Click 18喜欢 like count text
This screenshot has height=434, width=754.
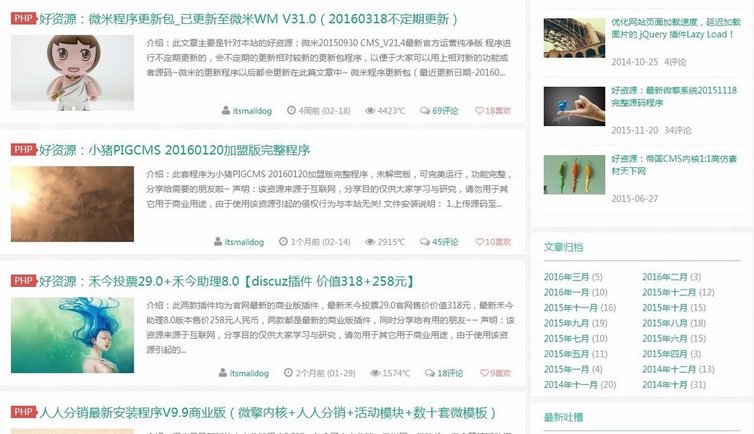tap(498, 111)
